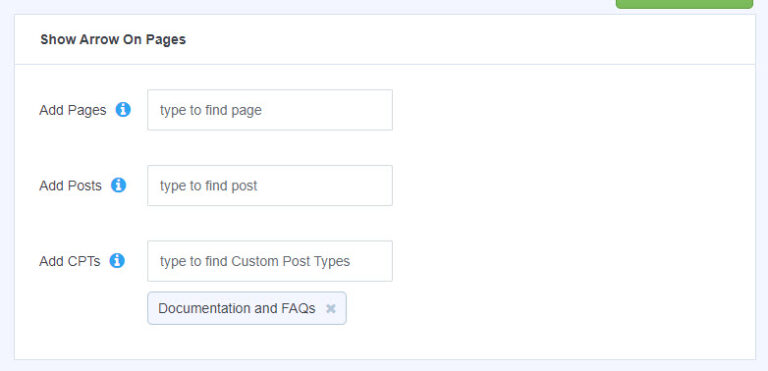Open help tooltip for adding posts
Image resolution: width=768 pixels, height=371 pixels.
(119, 185)
